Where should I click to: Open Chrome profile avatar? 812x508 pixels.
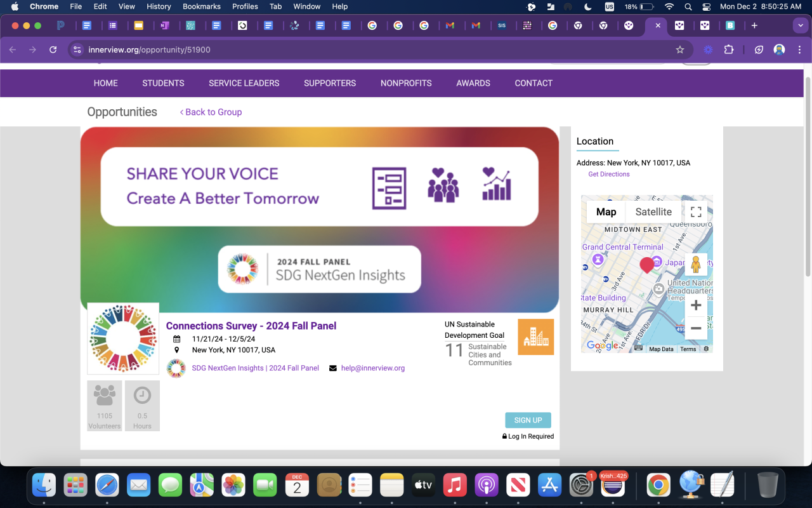tap(780, 50)
